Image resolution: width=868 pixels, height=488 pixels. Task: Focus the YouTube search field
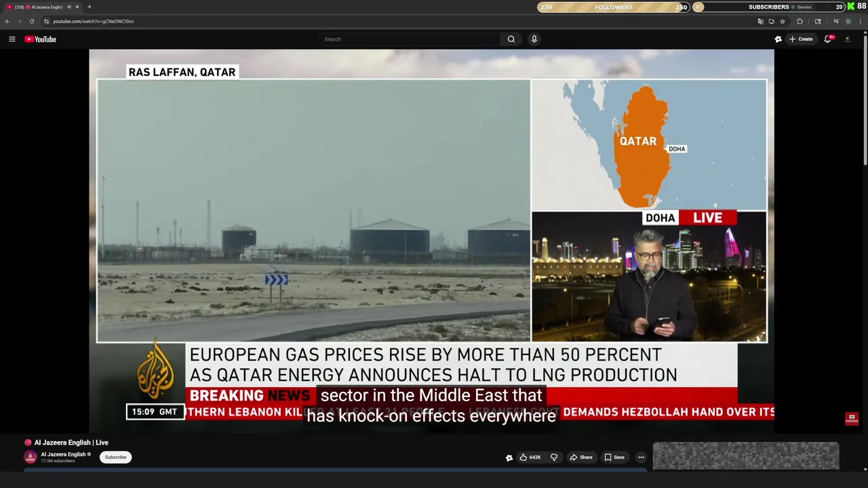410,39
